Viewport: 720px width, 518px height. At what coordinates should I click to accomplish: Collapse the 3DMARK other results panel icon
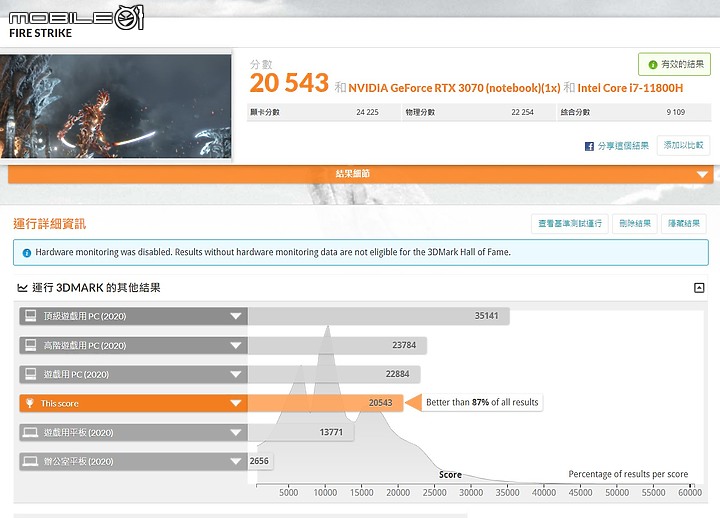[x=699, y=288]
